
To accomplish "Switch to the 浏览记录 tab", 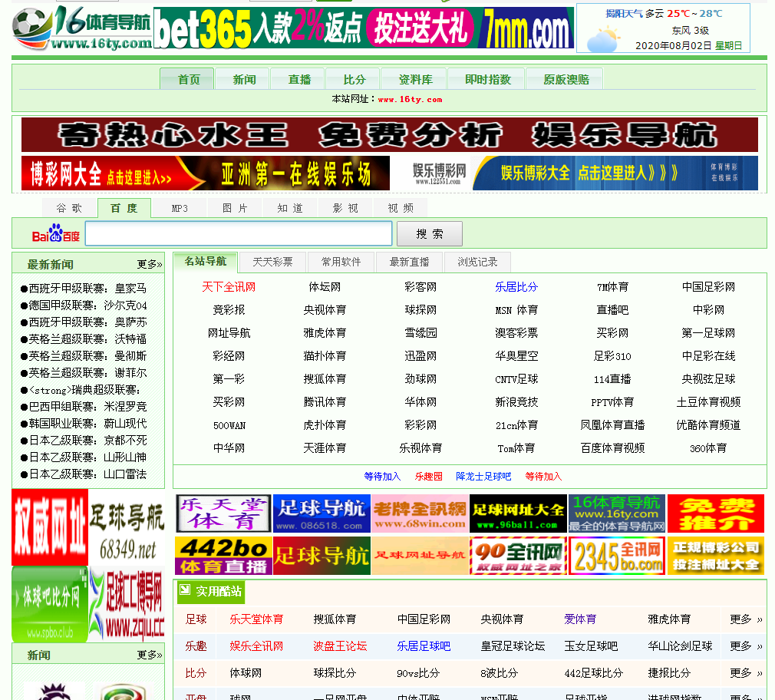I will pos(477,262).
